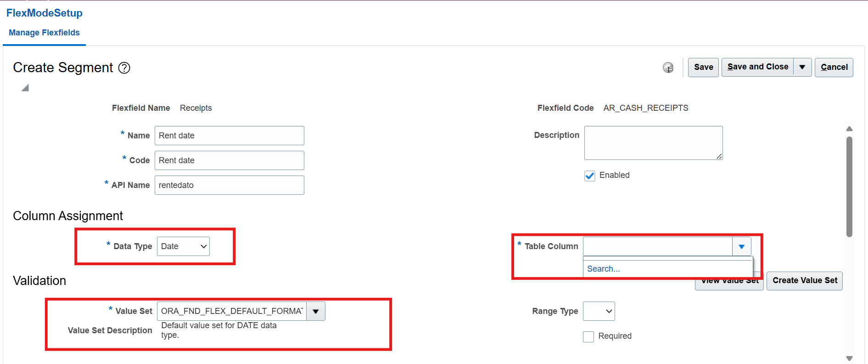Click the scrollbar up arrow
Viewport: 868px width, 364px height.
(850, 129)
